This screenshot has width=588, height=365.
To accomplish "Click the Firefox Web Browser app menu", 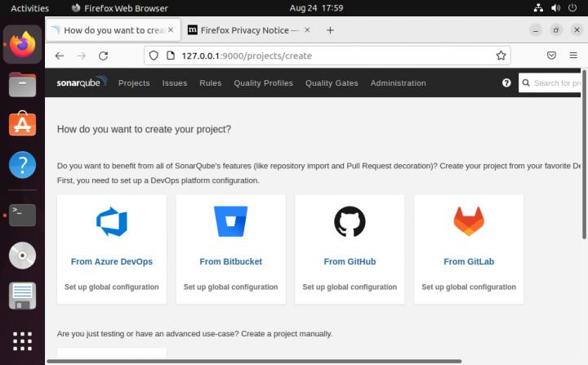I will [120, 8].
